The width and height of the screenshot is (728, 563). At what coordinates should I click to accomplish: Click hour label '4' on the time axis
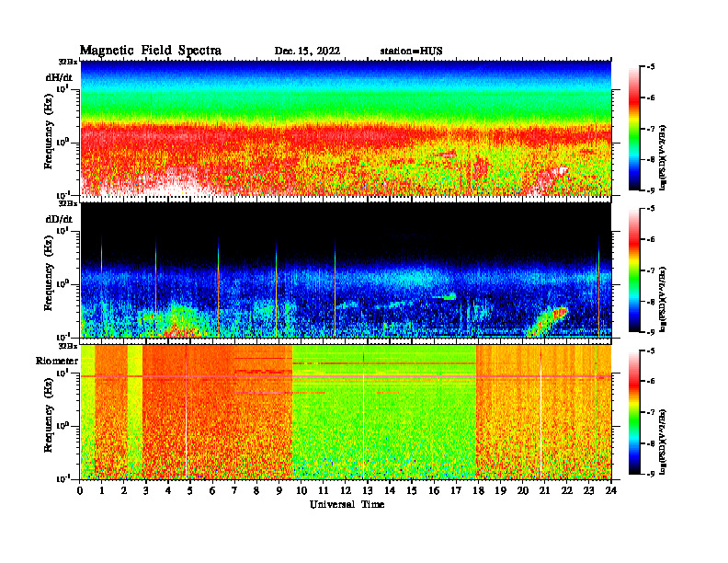click(x=168, y=491)
